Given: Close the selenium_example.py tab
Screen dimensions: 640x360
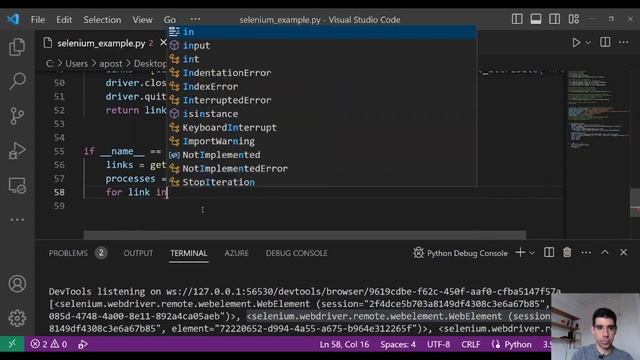Looking at the screenshot, I should coord(163,42).
